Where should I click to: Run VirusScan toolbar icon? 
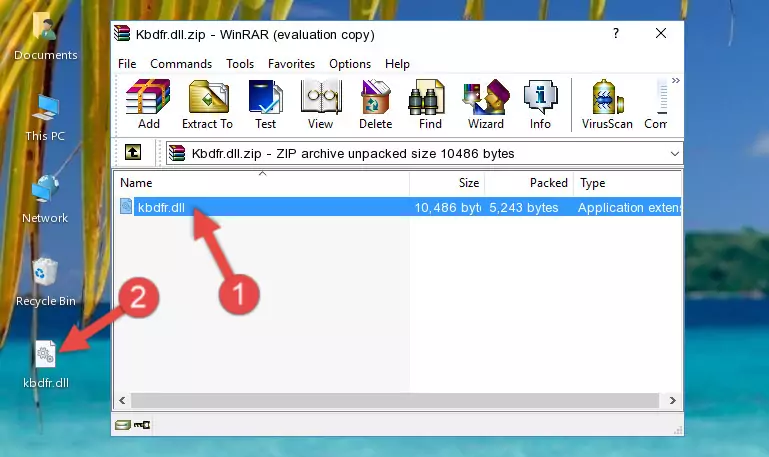(607, 104)
